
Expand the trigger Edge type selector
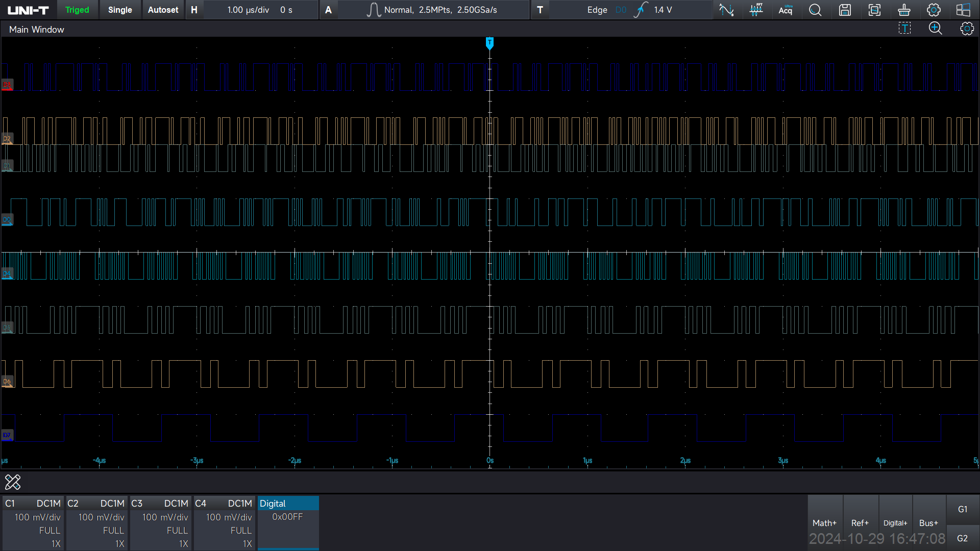pyautogui.click(x=597, y=10)
